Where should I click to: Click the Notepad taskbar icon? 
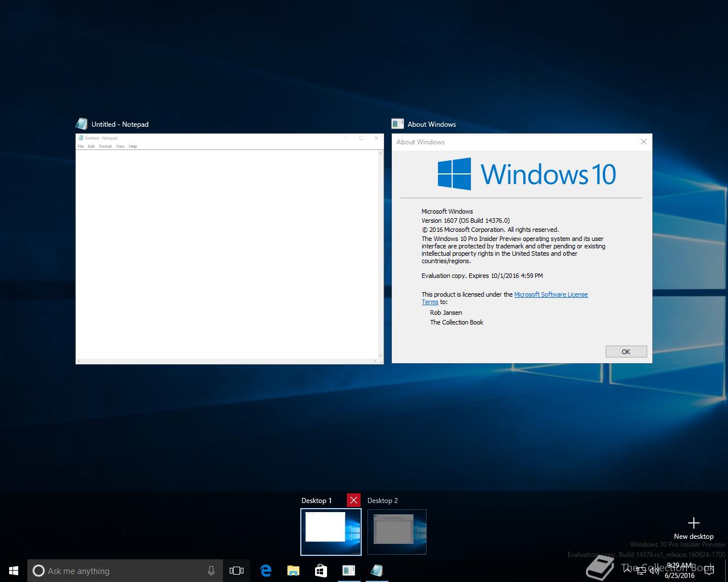[376, 571]
